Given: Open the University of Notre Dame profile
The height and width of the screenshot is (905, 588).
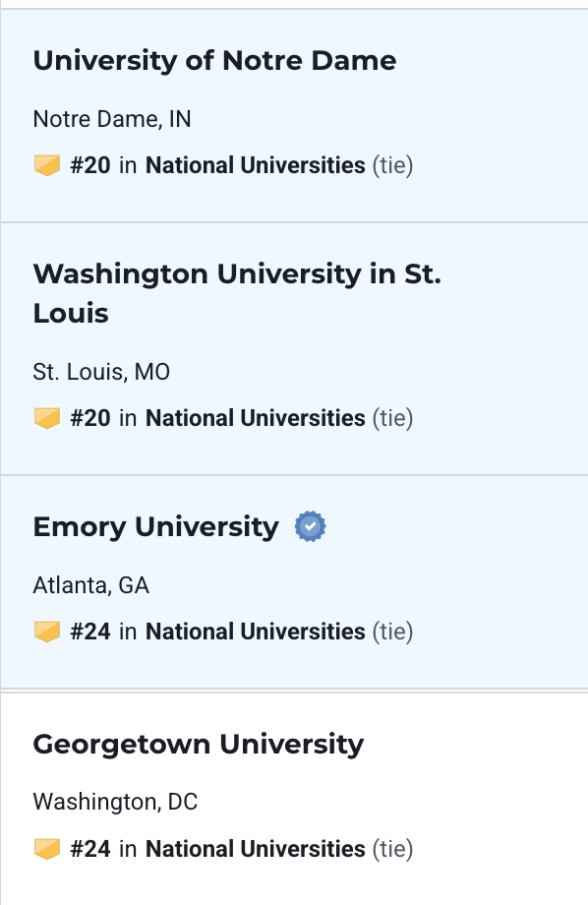Looking at the screenshot, I should click(214, 61).
